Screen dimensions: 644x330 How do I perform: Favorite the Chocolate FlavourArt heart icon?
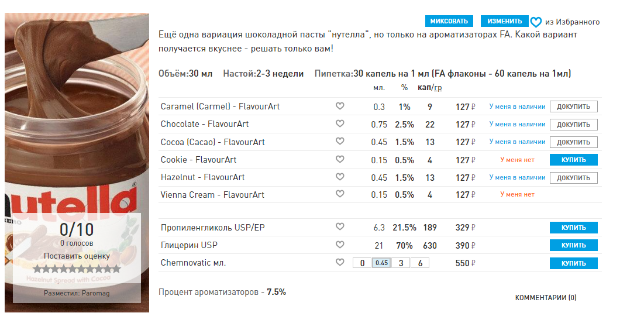click(x=340, y=124)
